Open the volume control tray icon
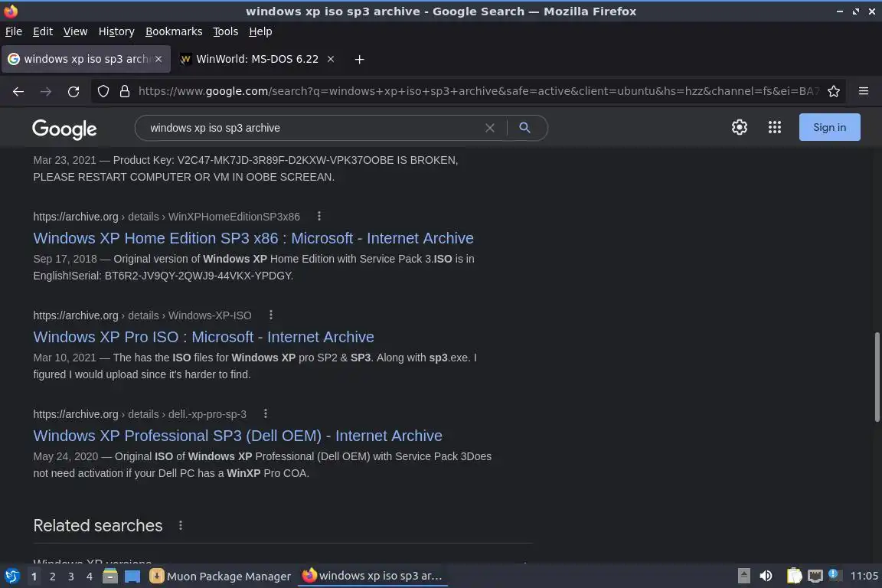The image size is (882, 588). tap(766, 576)
